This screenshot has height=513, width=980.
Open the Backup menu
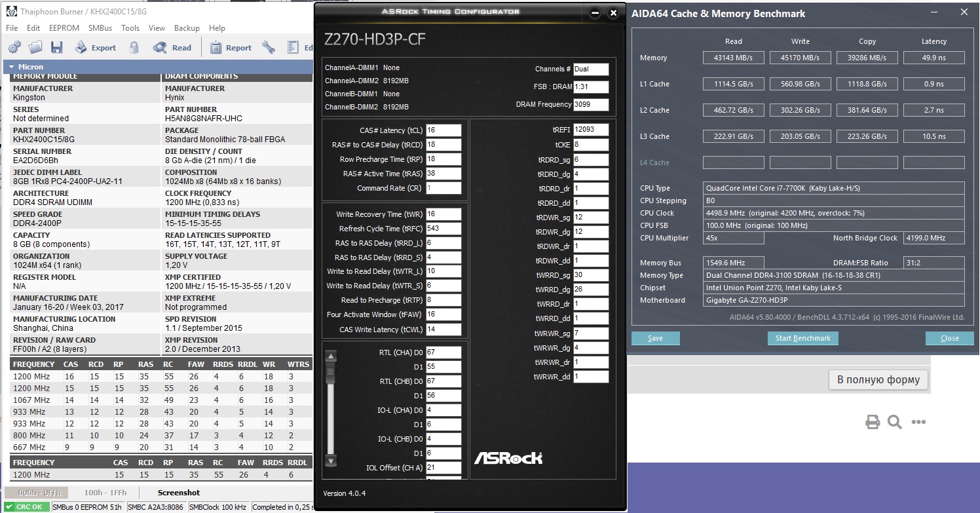tap(187, 28)
